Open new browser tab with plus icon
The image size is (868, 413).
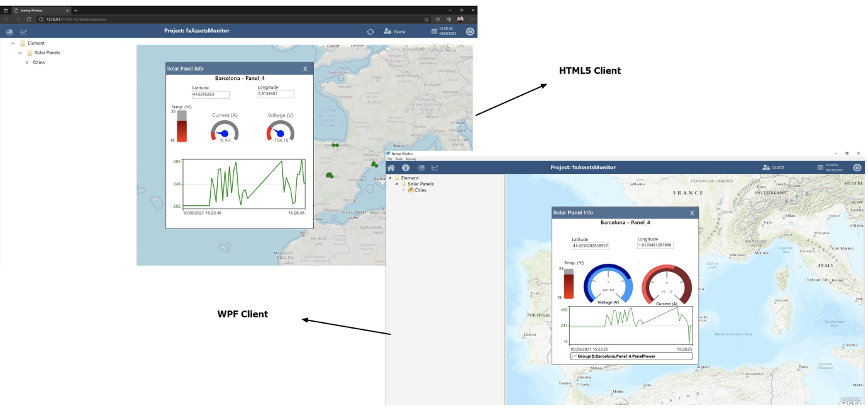click(75, 11)
